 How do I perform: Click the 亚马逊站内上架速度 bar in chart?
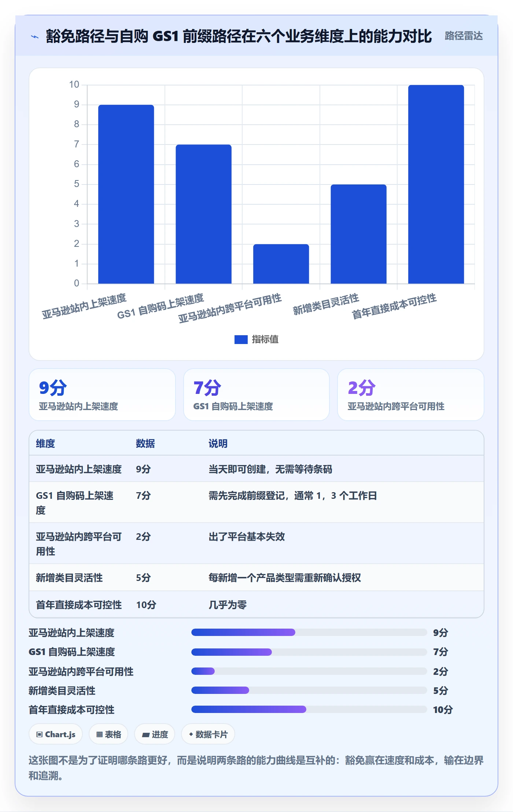[126, 194]
